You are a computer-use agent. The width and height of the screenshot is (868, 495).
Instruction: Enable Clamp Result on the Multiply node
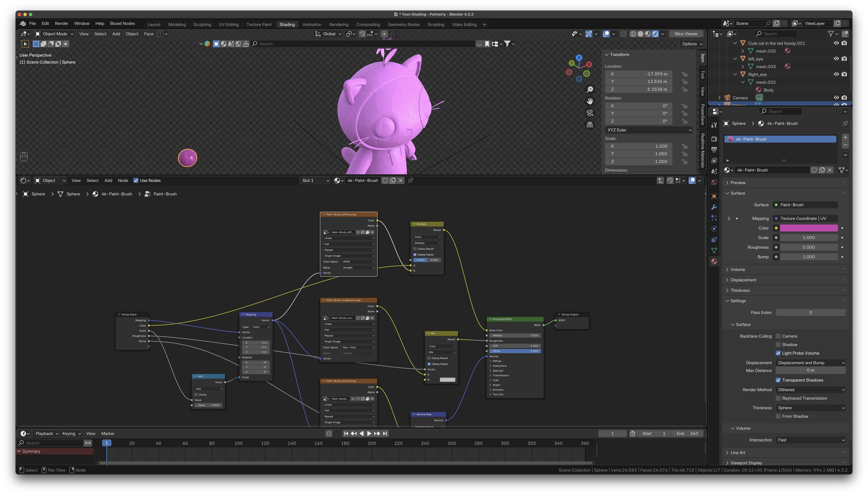click(415, 249)
